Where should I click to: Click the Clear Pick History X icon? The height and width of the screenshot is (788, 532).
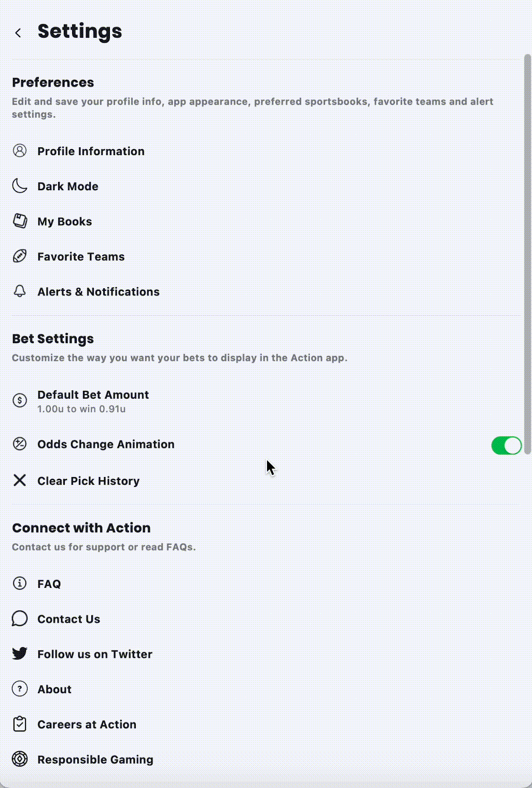coord(20,481)
